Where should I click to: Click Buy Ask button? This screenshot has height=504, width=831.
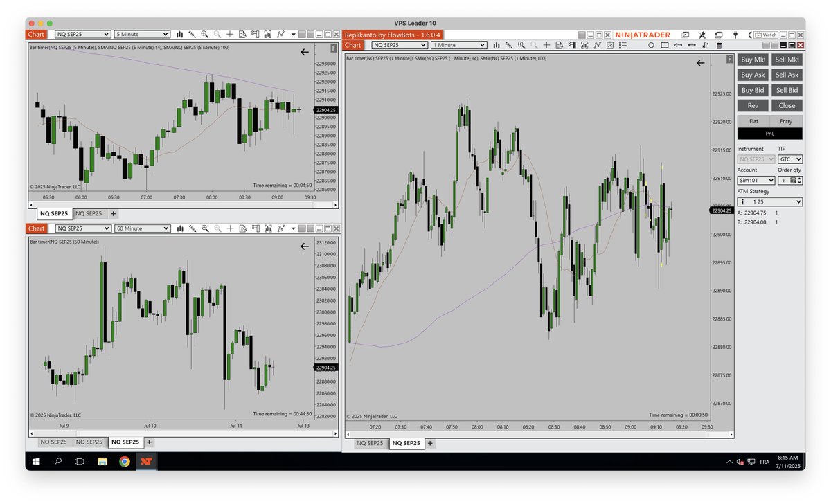point(752,75)
